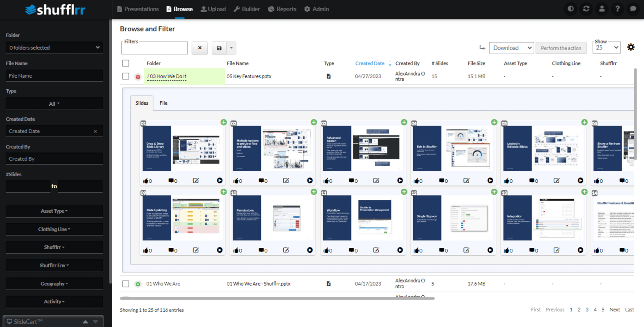Open the Builder tool
The height and width of the screenshot is (327, 644).
[x=247, y=9]
